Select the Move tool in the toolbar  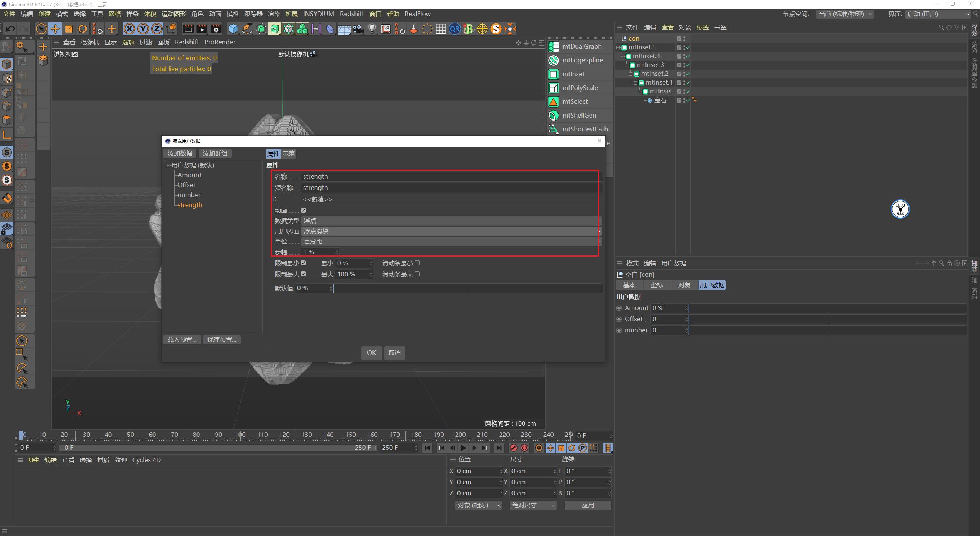55,29
